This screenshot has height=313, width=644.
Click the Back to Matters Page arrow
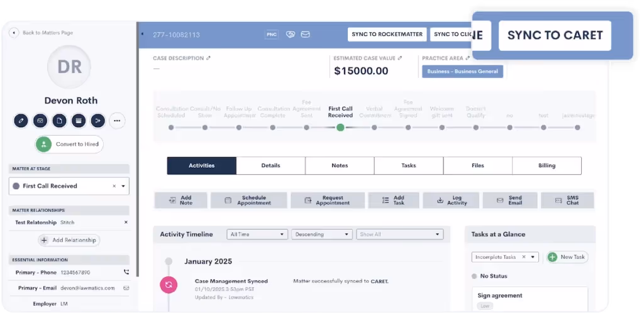pos(14,33)
